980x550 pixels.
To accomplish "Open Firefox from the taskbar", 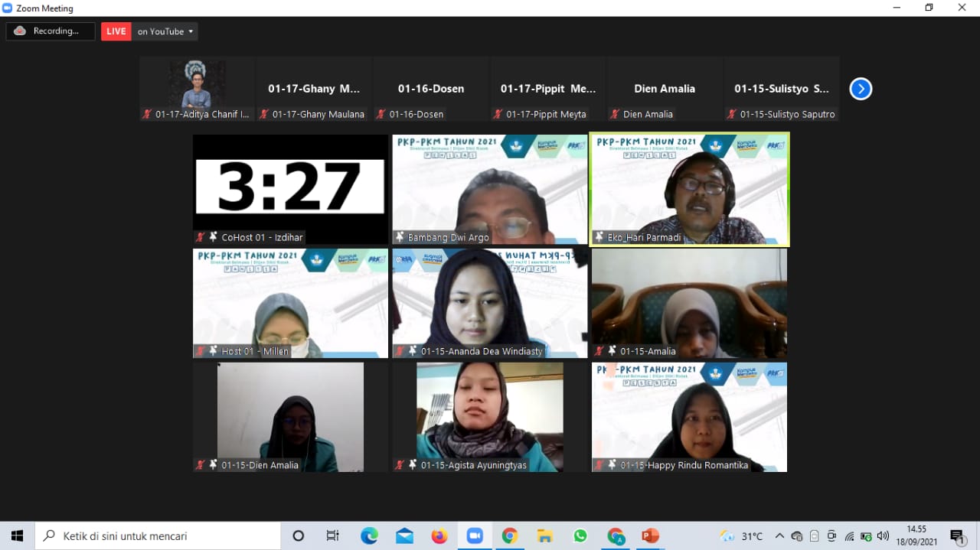I will pos(439,536).
